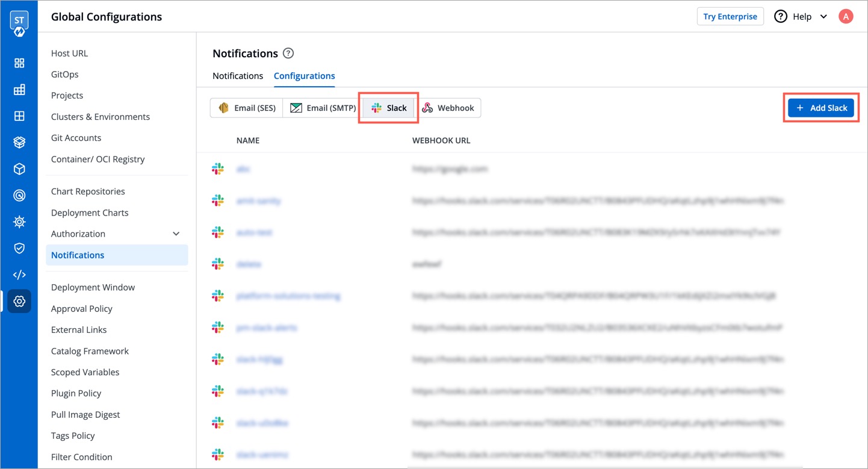This screenshot has width=868, height=469.
Task: Open the Global Configurations gear icon
Action: [x=19, y=301]
